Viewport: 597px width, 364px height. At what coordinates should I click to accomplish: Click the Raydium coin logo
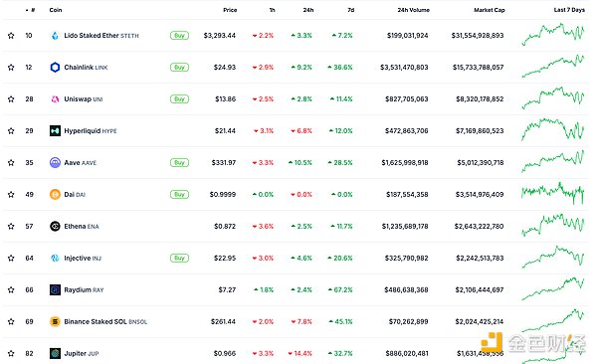[55, 289]
